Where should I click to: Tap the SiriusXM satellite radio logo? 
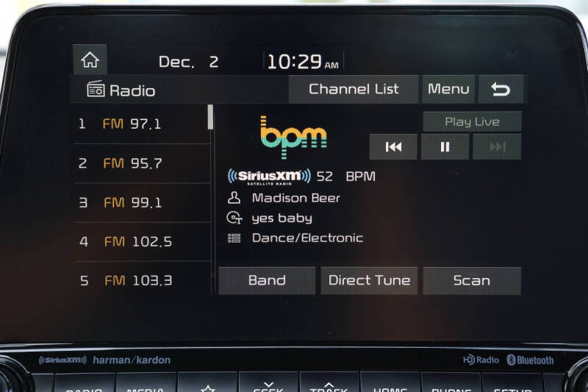(269, 177)
